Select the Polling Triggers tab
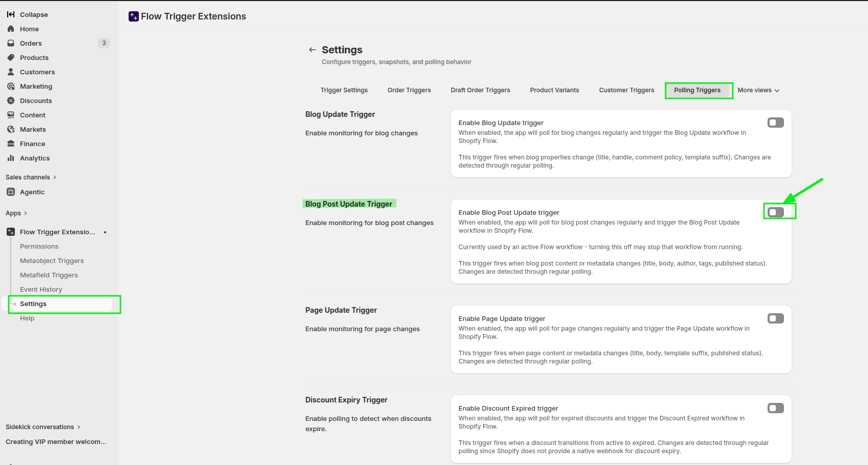Screen dimensions: 868x465 point(697,90)
